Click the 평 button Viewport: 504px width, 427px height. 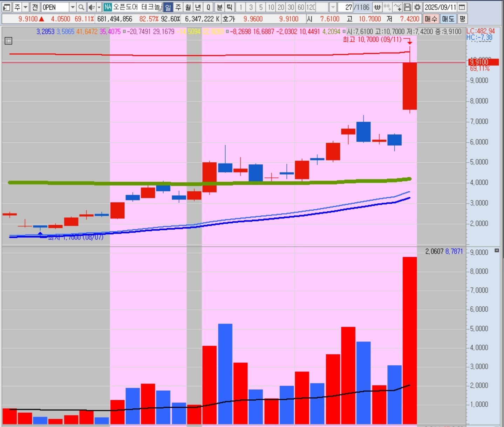pyautogui.click(x=462, y=19)
